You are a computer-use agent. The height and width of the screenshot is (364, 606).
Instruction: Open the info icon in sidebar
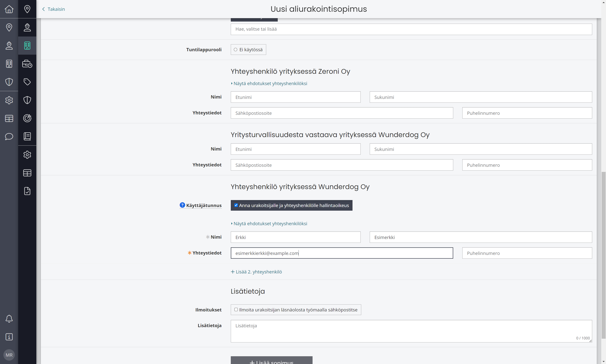pos(9,337)
